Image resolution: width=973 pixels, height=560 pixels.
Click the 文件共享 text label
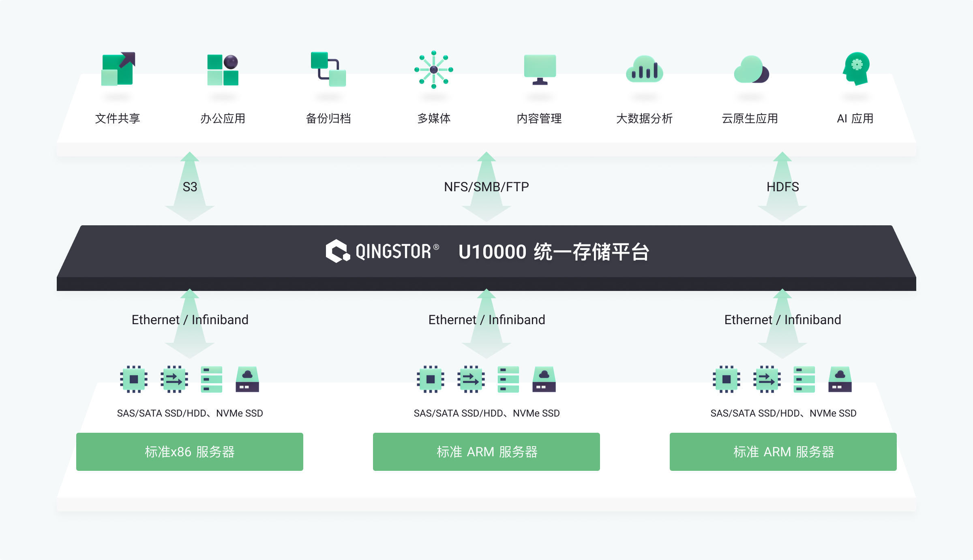click(x=118, y=118)
